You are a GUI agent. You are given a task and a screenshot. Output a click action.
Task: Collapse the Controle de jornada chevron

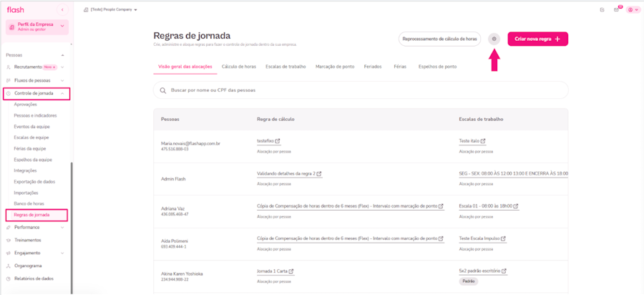(62, 94)
